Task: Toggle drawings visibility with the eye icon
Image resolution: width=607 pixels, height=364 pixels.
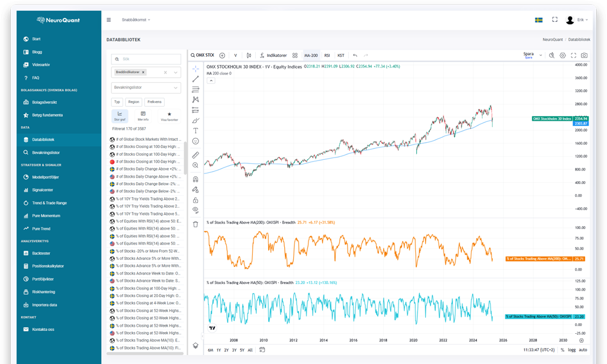Action: coord(195,210)
